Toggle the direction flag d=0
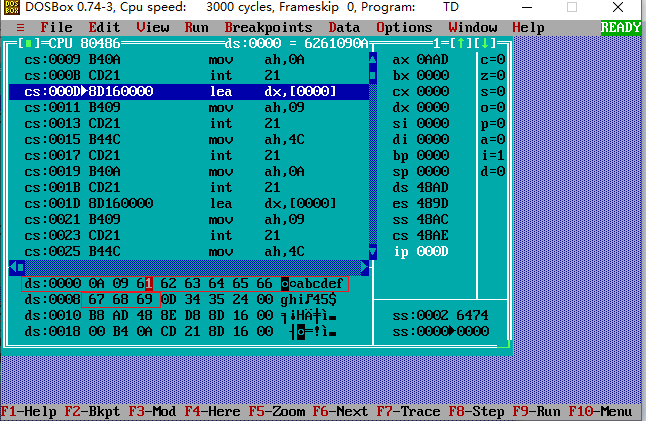 [493, 171]
